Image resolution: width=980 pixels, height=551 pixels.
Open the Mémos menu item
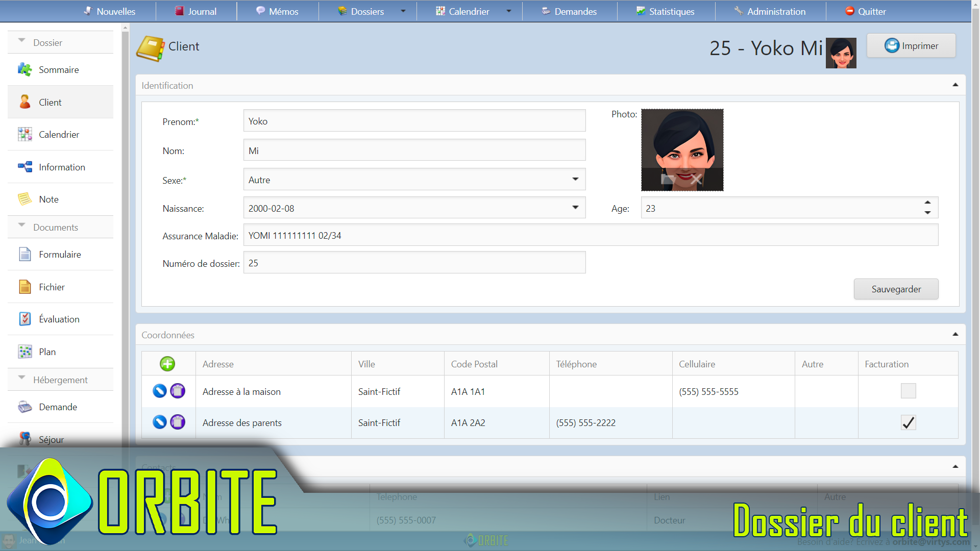[x=277, y=11]
